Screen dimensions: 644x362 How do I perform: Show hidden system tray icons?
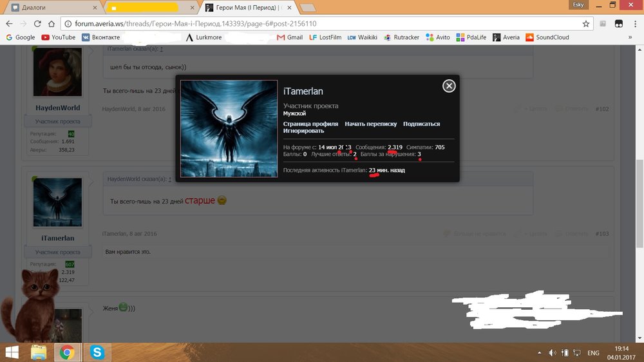[539, 352]
